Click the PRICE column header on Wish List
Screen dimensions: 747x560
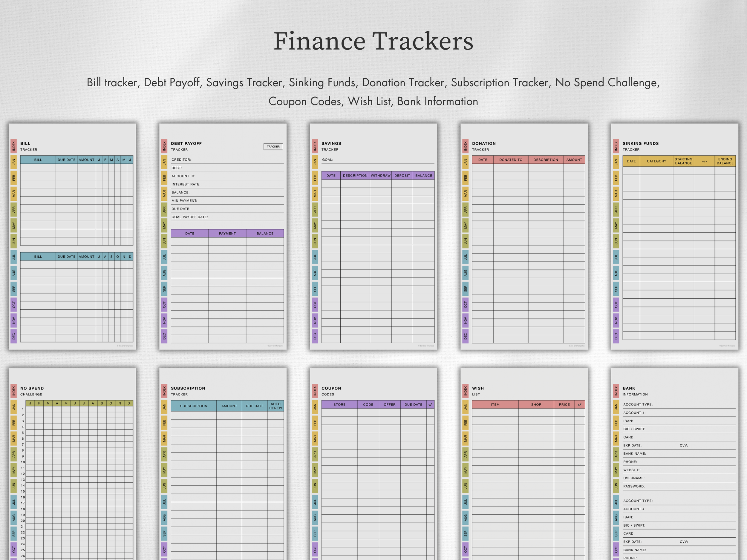click(564, 404)
